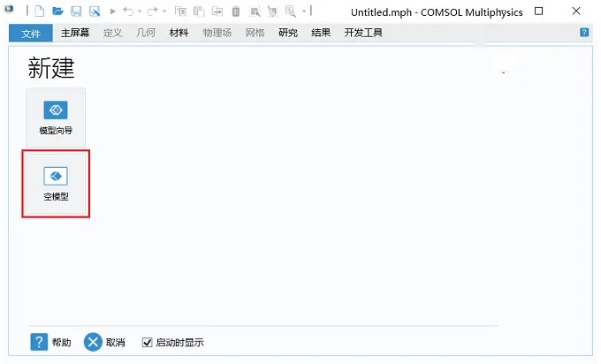Click the Paste clipboard icon
This screenshot has height=364, width=601.
199,11
